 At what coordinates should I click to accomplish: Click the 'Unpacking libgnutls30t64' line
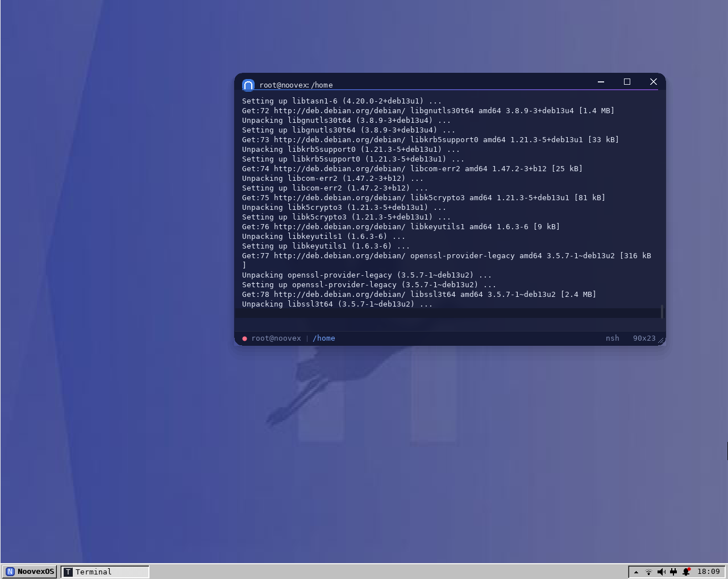point(346,121)
